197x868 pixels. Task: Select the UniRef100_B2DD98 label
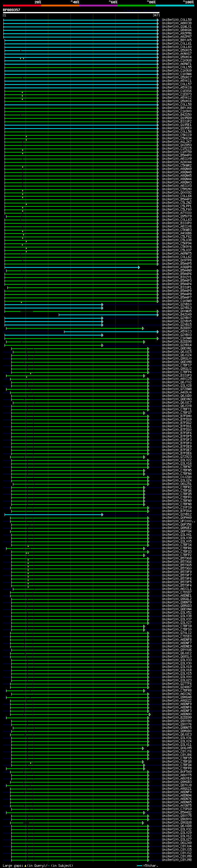[x=176, y=342]
